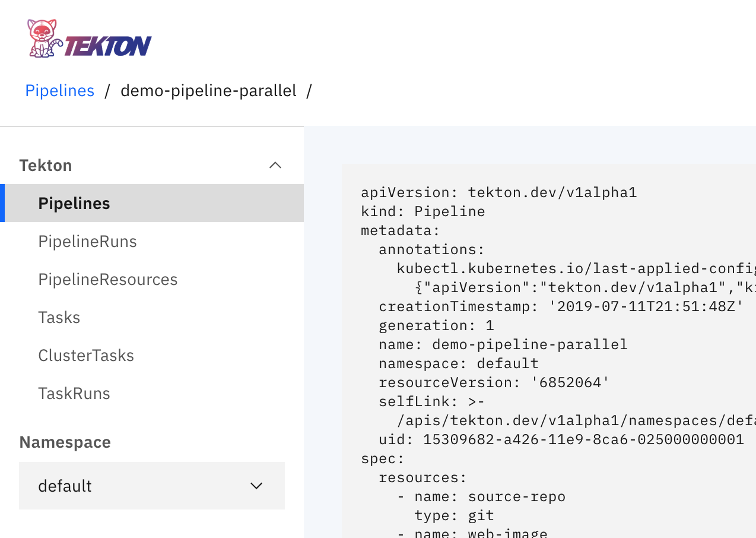The image size is (756, 538).
Task: Select ClusterTasks in the navigation
Action: (x=85, y=355)
